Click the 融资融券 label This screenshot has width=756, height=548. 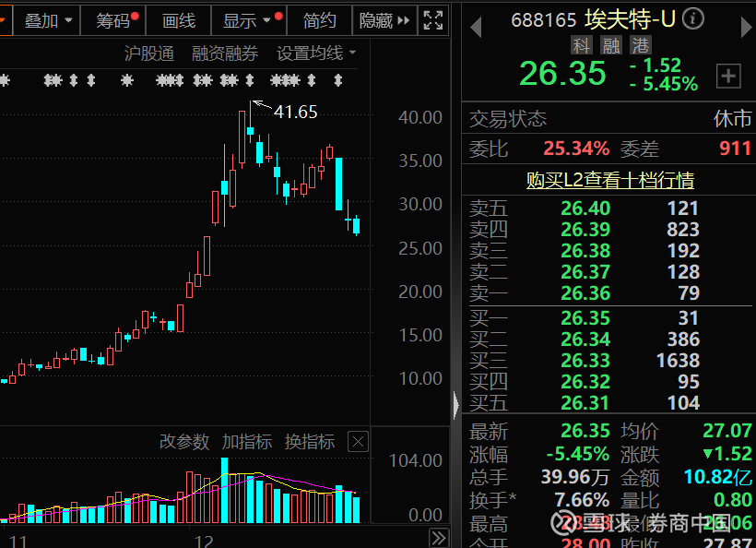click(225, 54)
